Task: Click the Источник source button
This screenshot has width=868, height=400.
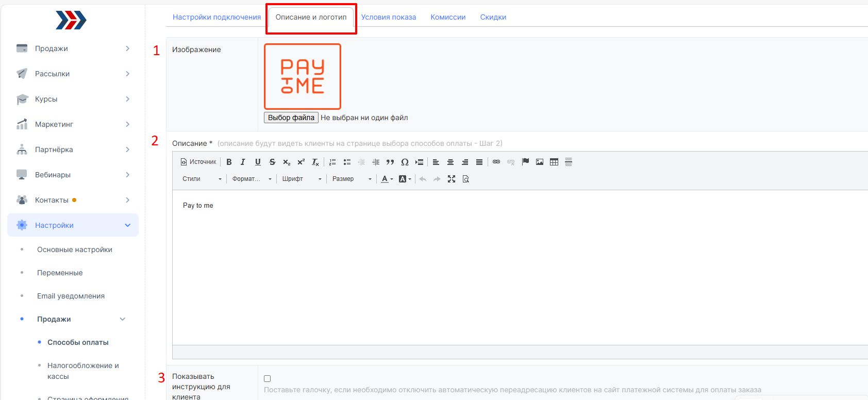Action: pyautogui.click(x=198, y=162)
